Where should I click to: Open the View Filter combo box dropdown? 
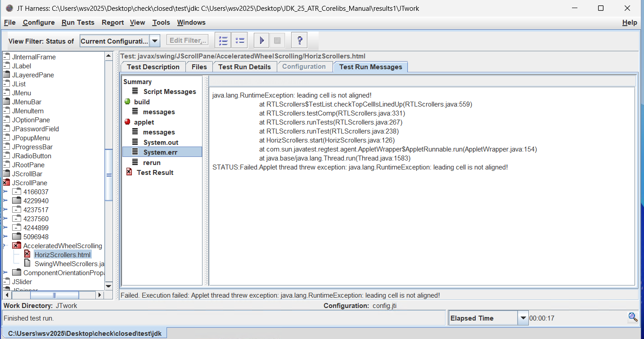pyautogui.click(x=155, y=41)
